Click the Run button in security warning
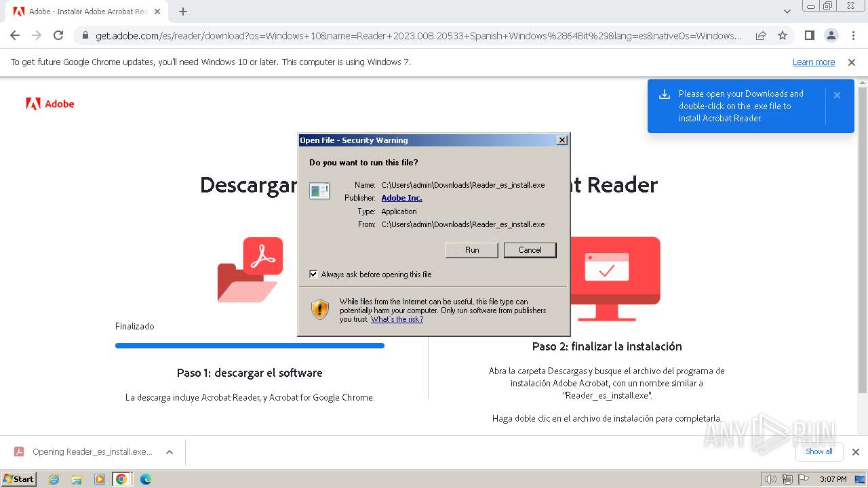 (472, 250)
